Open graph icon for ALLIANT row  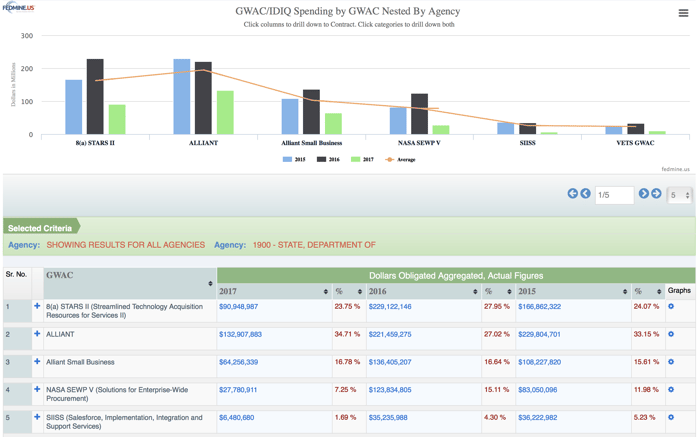coord(671,334)
